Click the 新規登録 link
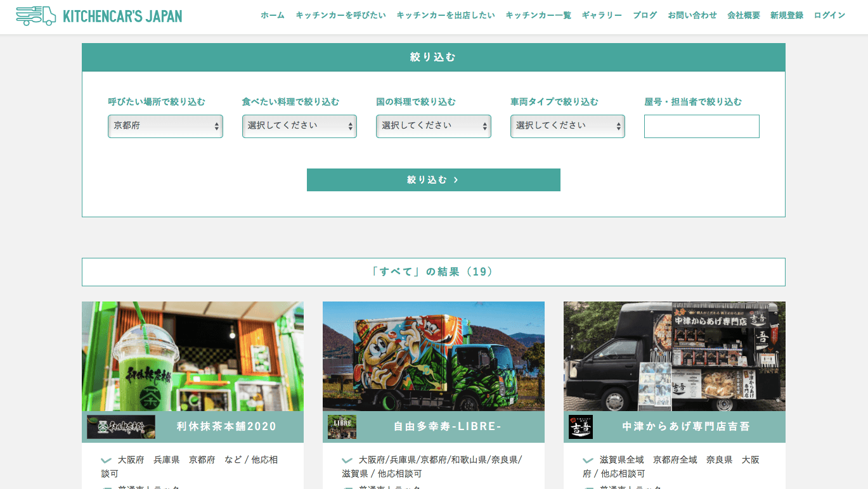 point(787,15)
